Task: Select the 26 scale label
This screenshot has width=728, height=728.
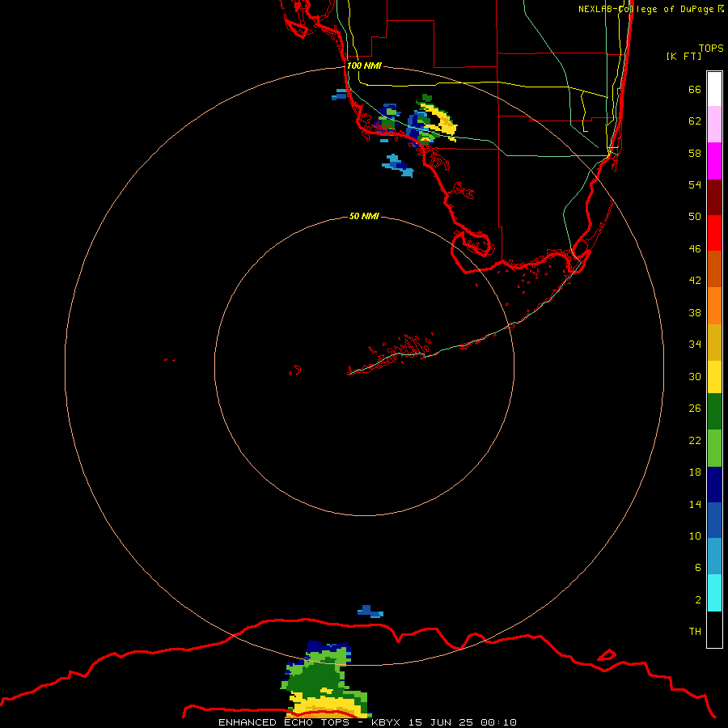Action: 695,408
